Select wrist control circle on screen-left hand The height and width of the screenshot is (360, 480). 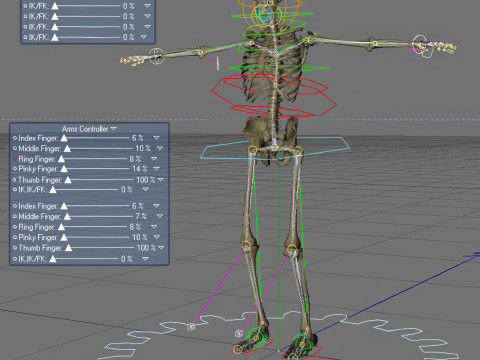point(156,56)
